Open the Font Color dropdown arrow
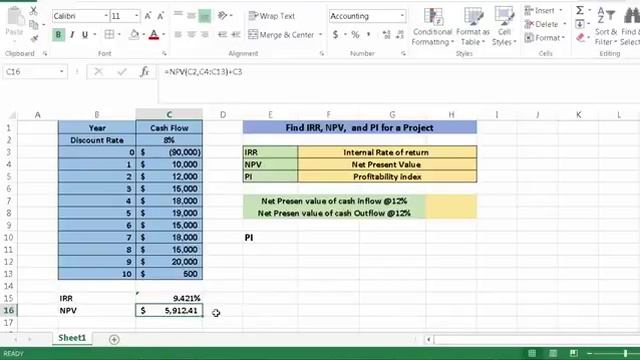The height and width of the screenshot is (360, 640). click(164, 35)
